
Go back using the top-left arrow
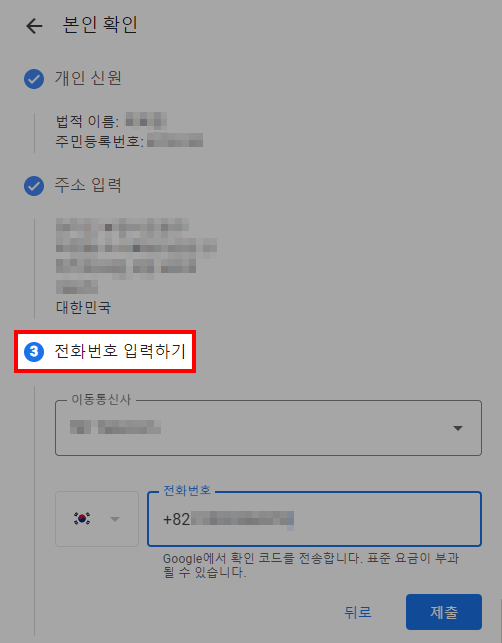(34, 26)
